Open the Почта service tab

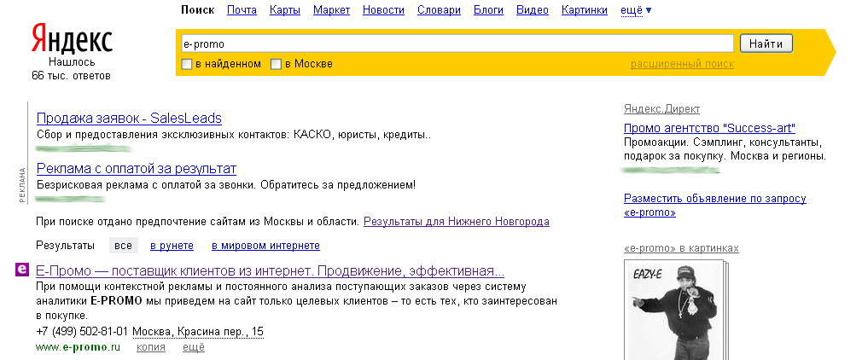pyautogui.click(x=242, y=10)
